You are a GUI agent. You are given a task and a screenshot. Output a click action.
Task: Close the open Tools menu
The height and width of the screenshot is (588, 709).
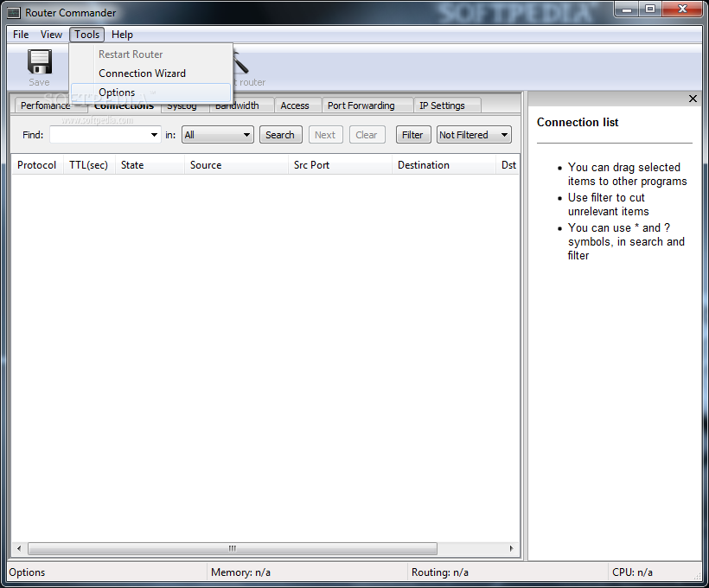(x=86, y=35)
